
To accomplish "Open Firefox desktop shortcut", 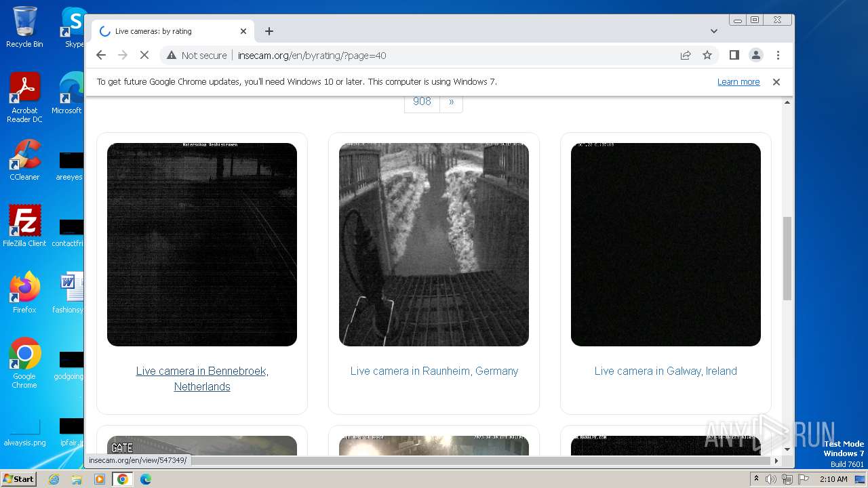I will tap(24, 292).
